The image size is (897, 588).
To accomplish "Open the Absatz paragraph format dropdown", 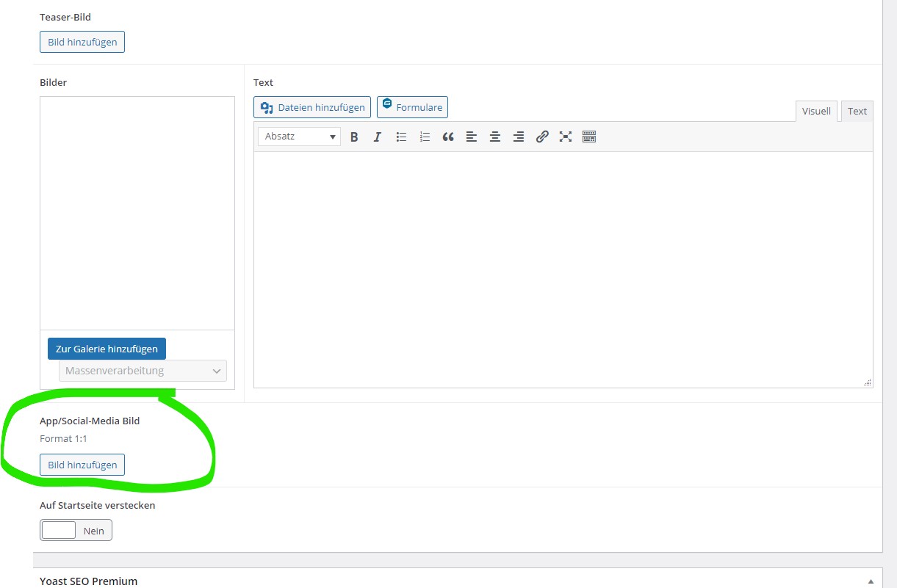I will (299, 137).
